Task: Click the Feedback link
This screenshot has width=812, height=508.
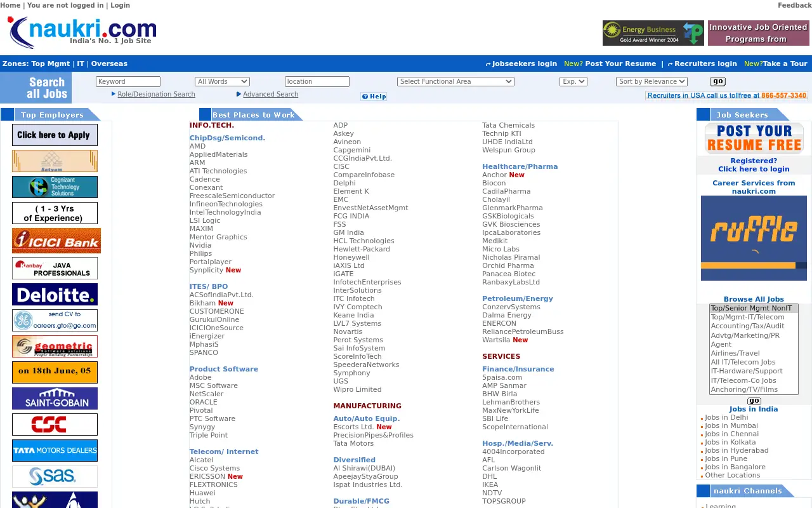Action: (x=794, y=5)
